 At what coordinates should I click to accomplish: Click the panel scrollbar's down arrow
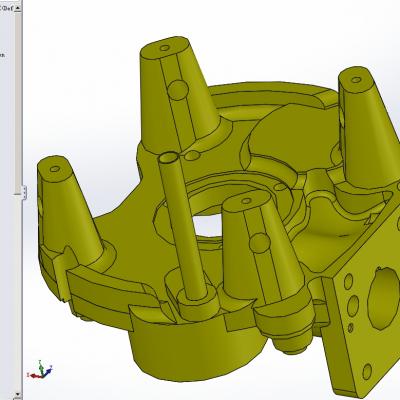point(18,395)
